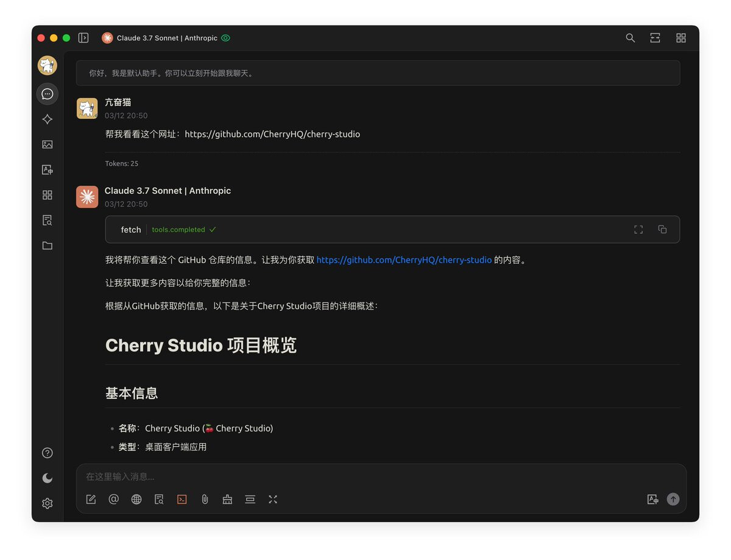Click the mention model @ icon

coord(113,499)
